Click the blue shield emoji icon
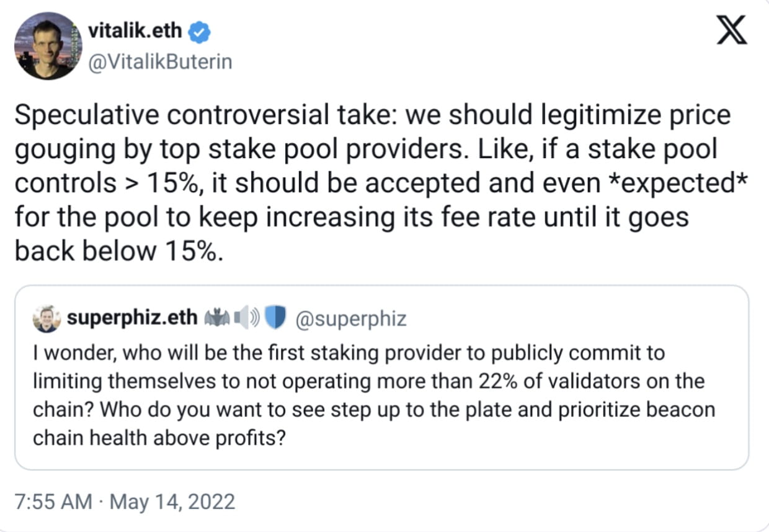769x532 pixels. coord(275,319)
